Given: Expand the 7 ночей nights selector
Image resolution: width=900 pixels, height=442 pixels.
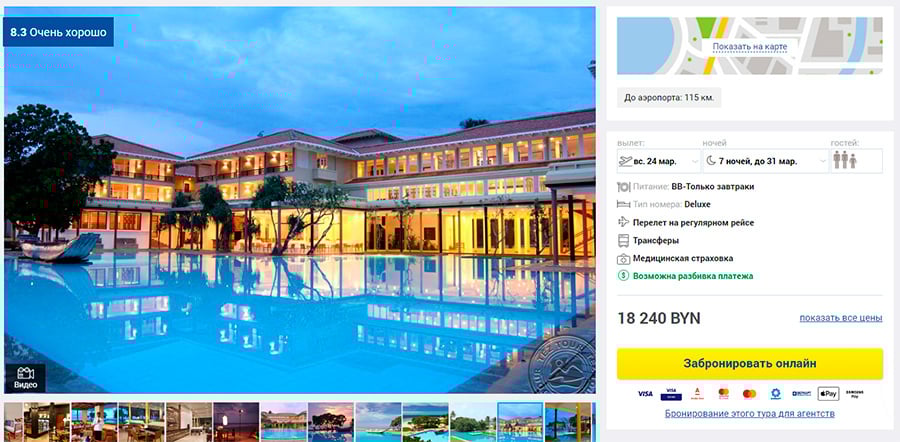Looking at the screenshot, I should click(x=765, y=161).
